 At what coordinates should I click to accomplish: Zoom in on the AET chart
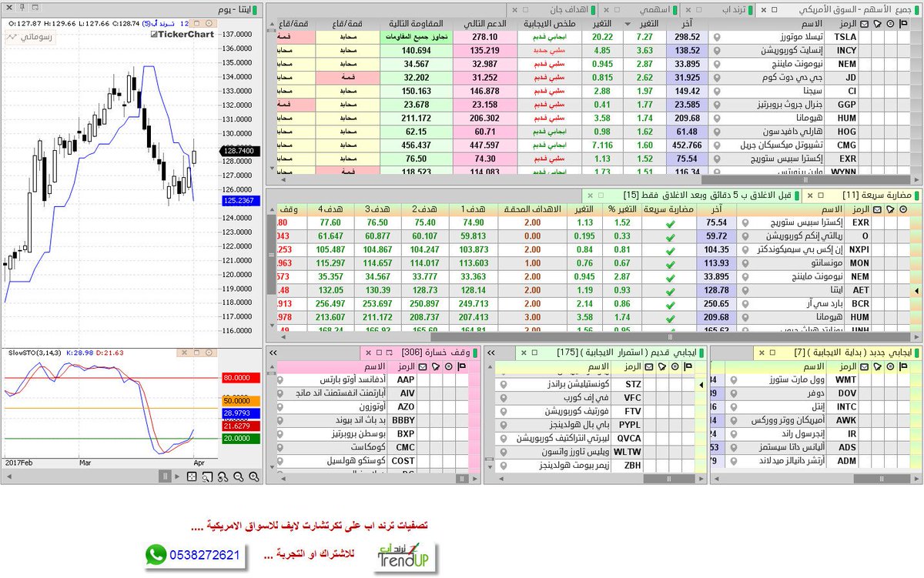point(253,476)
